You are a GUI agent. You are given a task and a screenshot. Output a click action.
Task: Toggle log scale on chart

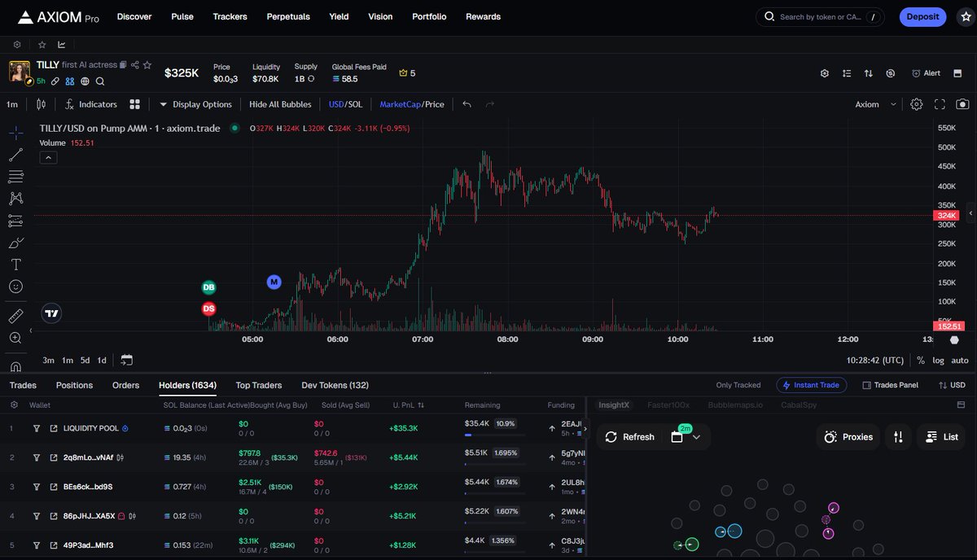pyautogui.click(x=938, y=361)
